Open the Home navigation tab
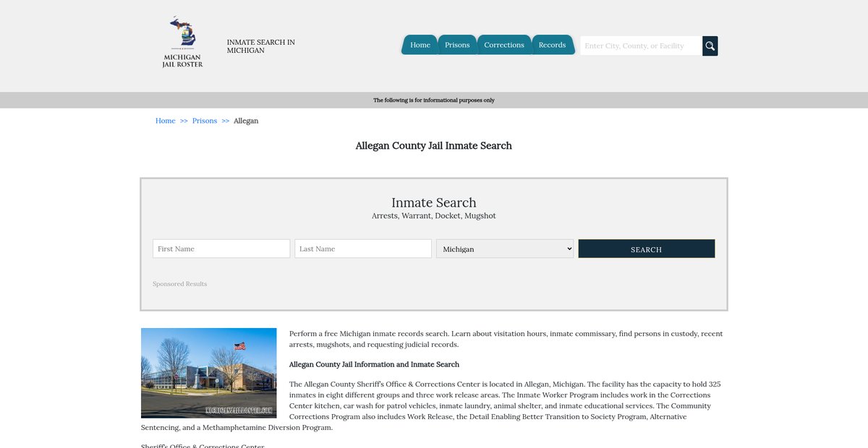This screenshot has height=448, width=868. tap(420, 45)
